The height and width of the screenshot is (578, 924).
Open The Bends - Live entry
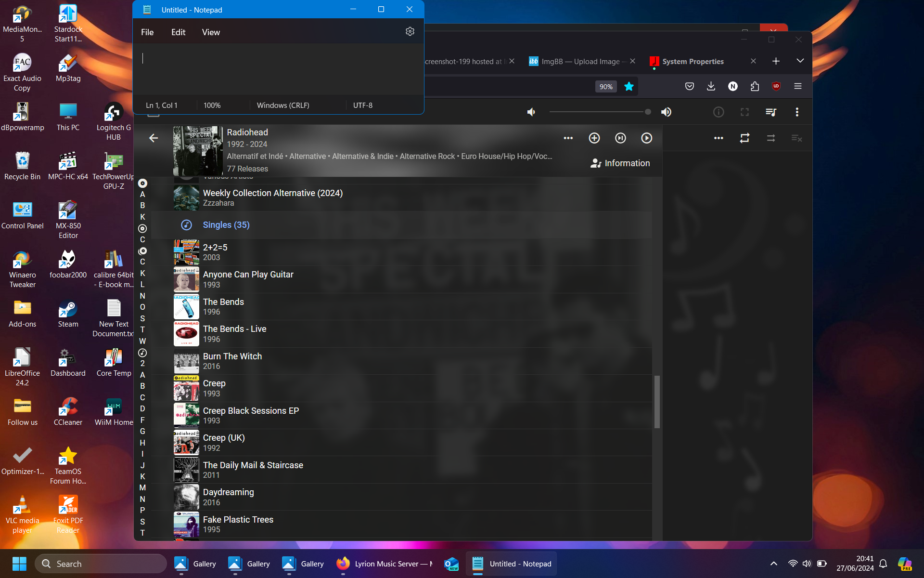[x=401, y=334]
